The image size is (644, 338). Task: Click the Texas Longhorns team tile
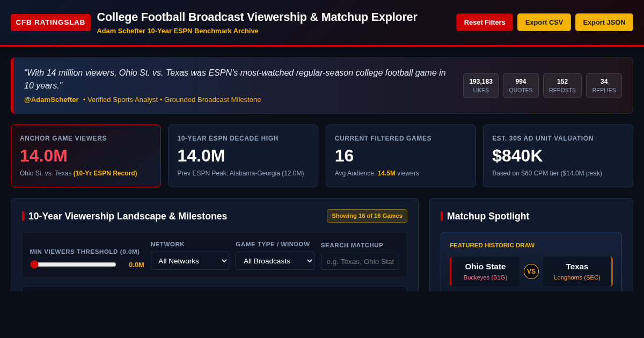[x=577, y=271]
